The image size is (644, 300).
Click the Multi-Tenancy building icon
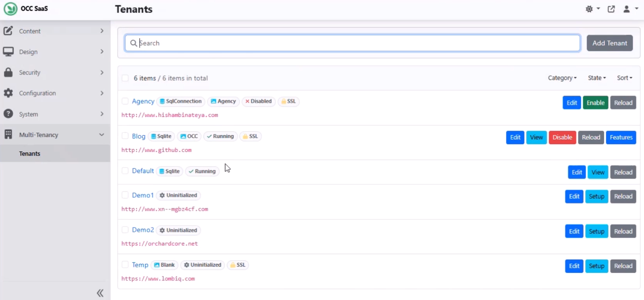(8, 134)
